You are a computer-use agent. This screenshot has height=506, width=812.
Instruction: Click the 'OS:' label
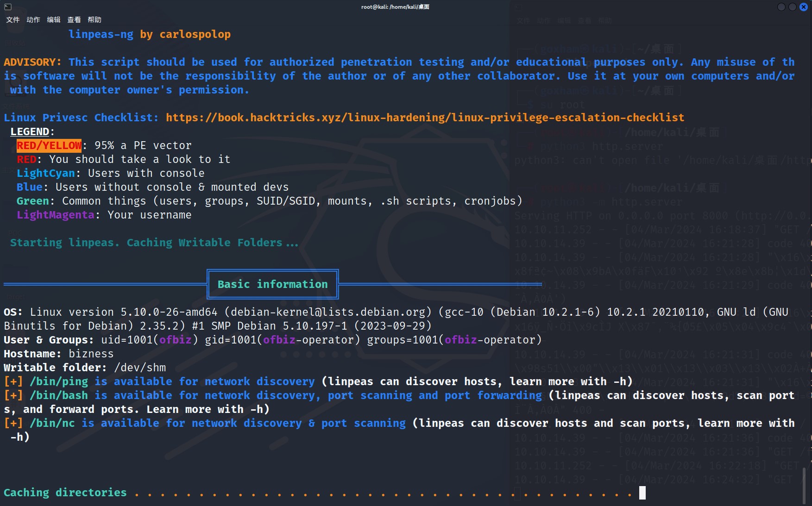click(x=13, y=312)
